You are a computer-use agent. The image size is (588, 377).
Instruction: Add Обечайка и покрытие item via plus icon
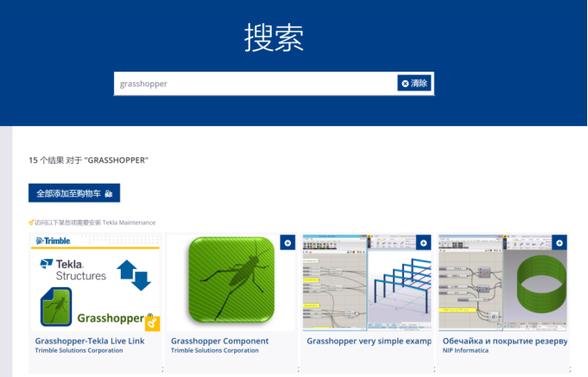[560, 242]
